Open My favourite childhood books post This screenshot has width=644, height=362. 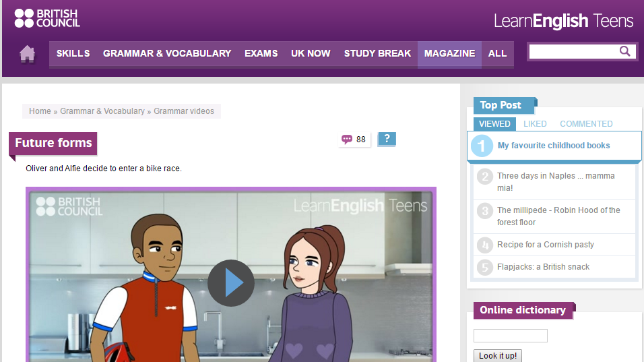554,146
